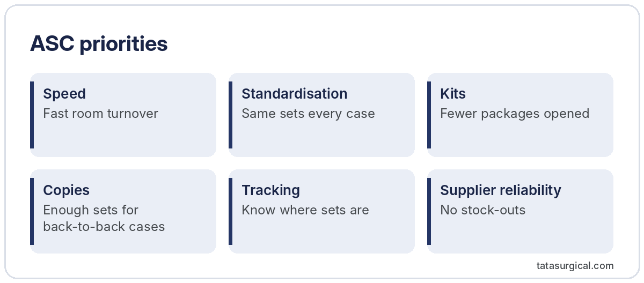Screen dimensions: 644x283
Task: Click Fewer packages opened text
Action: [515, 114]
